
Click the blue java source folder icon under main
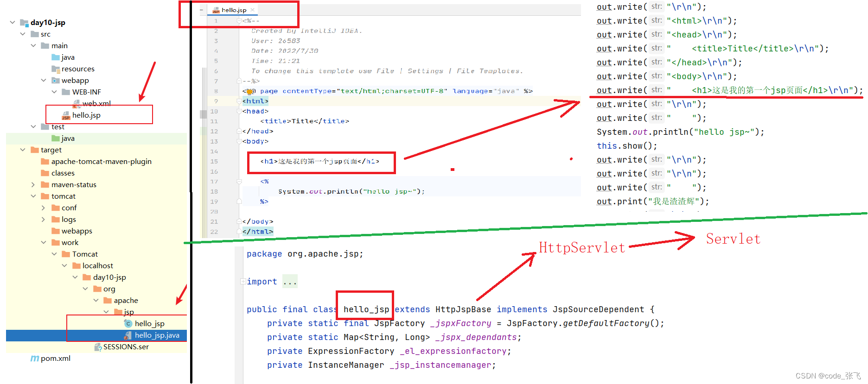(56, 57)
